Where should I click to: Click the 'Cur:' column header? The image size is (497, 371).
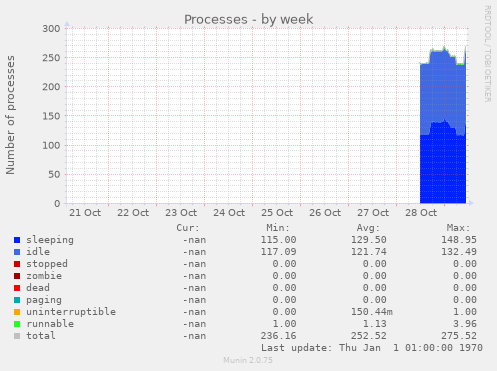coord(188,228)
